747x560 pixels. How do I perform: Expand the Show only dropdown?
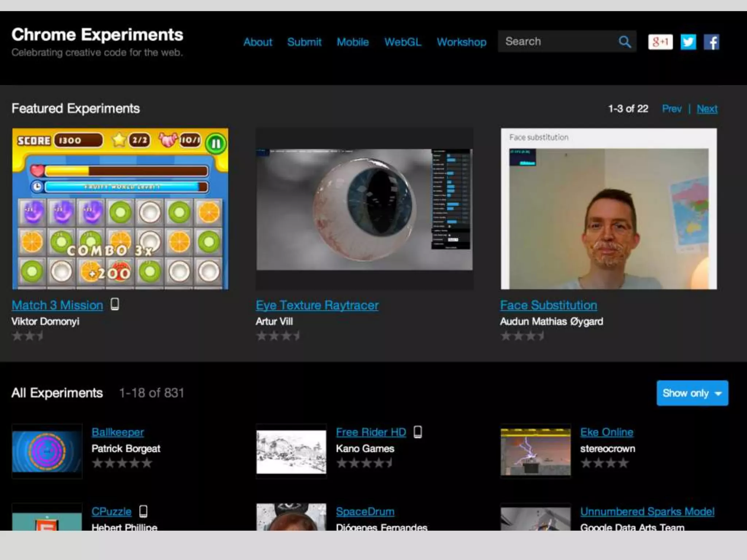[692, 393]
